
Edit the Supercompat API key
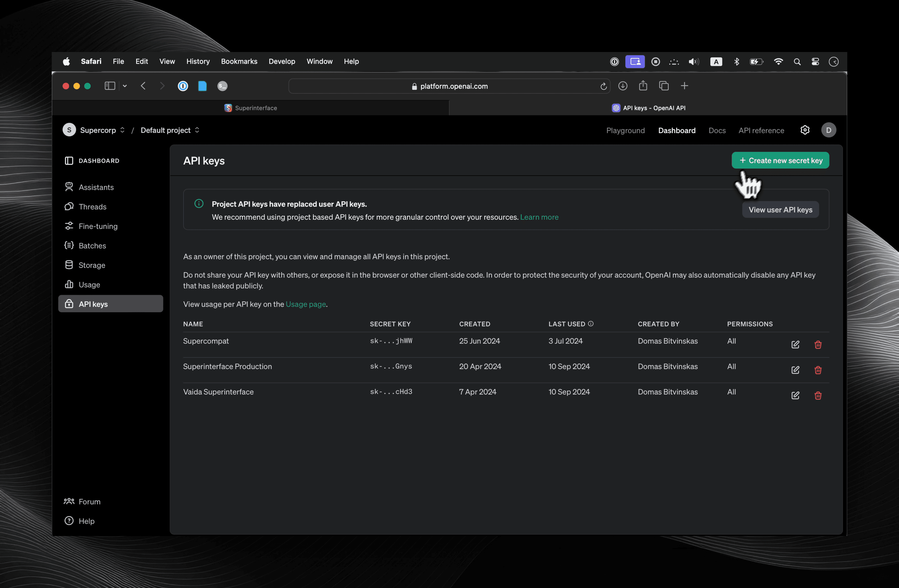pyautogui.click(x=795, y=344)
